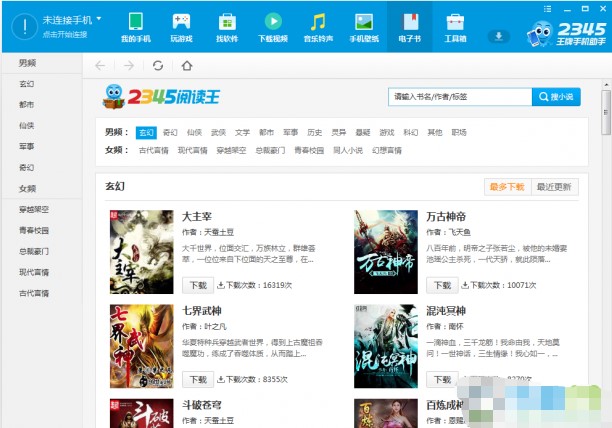The height and width of the screenshot is (428, 612).
Task: Open the 下载视频 play icon
Action: (x=273, y=27)
